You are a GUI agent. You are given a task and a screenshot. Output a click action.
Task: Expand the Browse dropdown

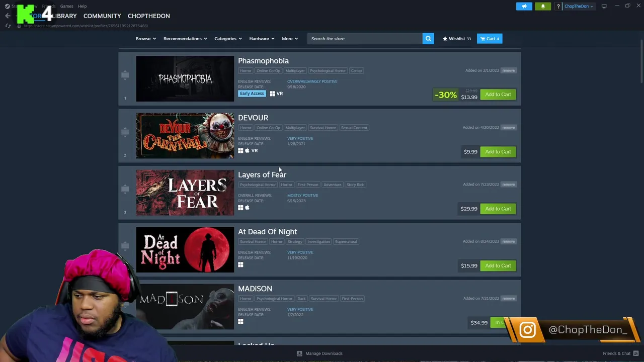tap(146, 39)
